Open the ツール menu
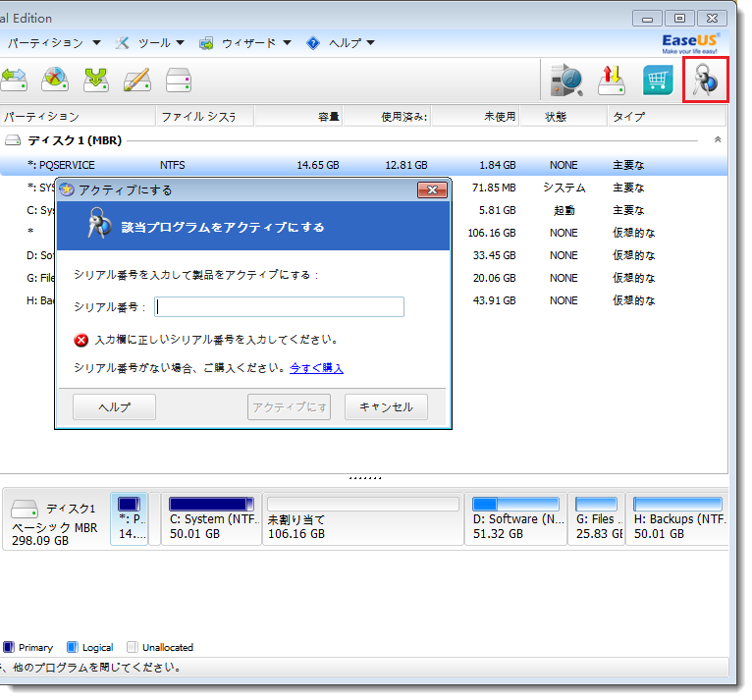Viewport: 752px width, 700px height. click(x=151, y=43)
